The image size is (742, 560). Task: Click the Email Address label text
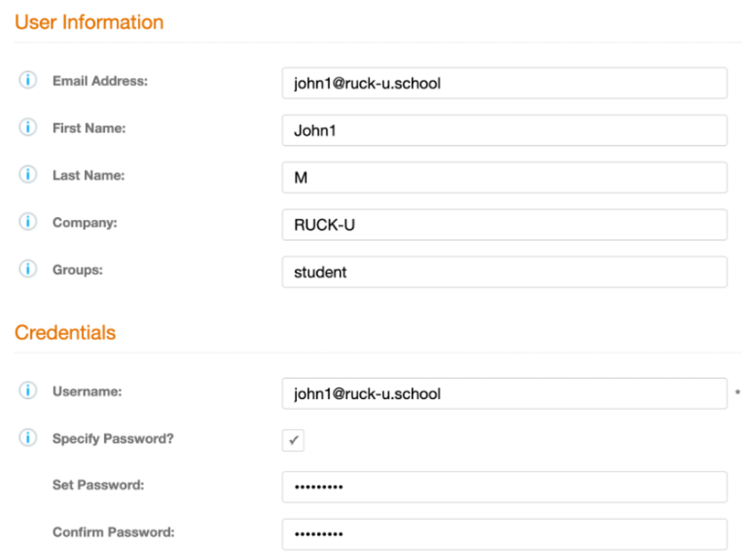click(100, 81)
